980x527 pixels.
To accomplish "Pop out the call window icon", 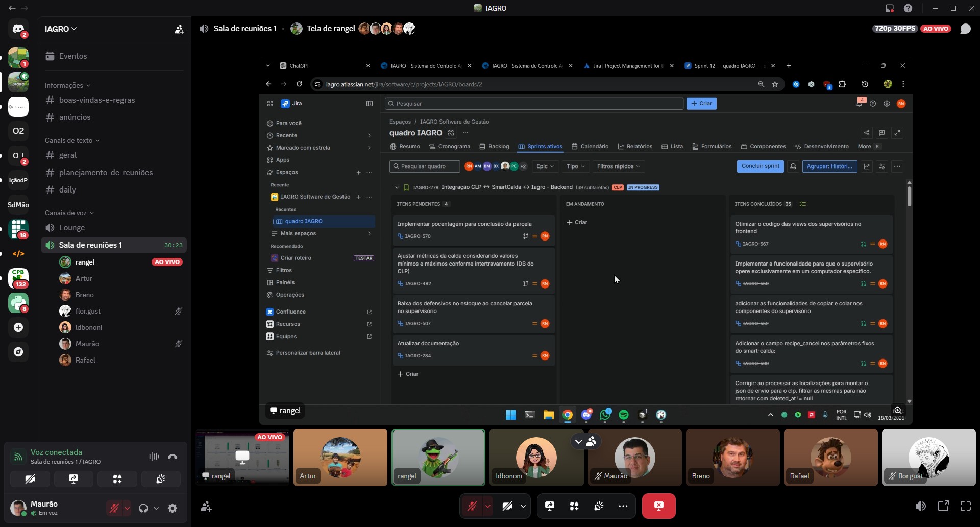I will click(x=943, y=506).
